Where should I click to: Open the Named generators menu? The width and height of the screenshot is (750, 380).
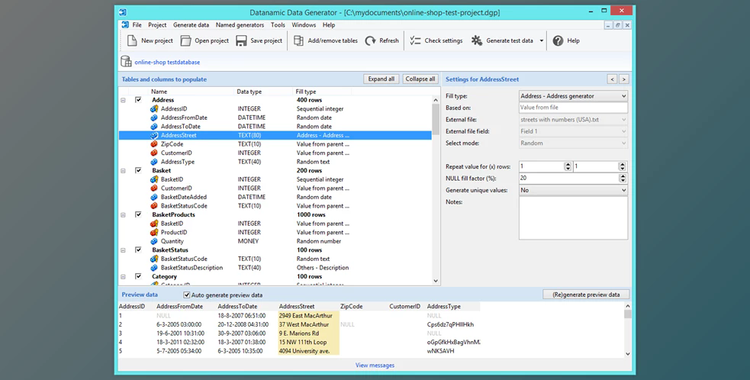tap(240, 25)
